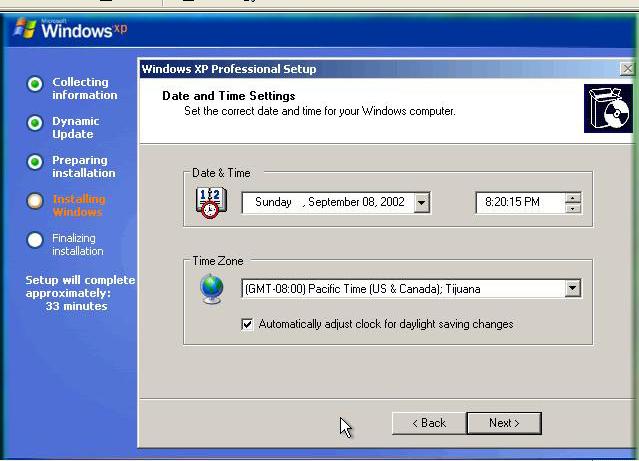Go back with the Back button
639x461 pixels.
click(x=429, y=423)
